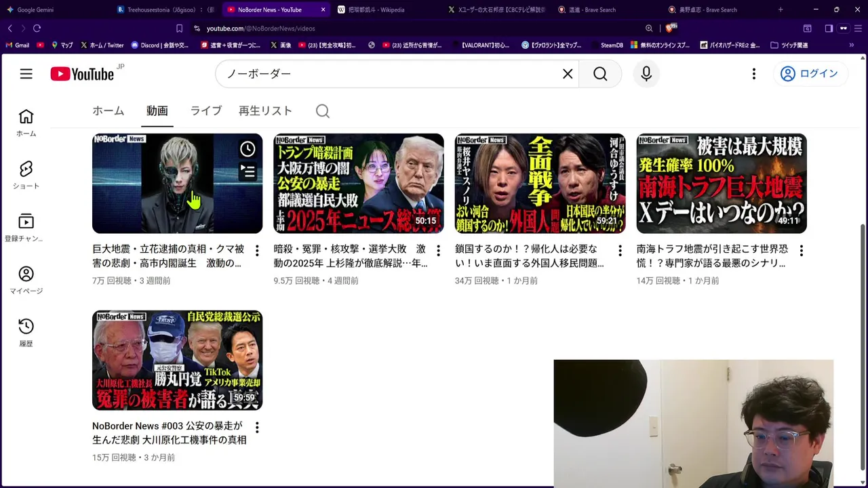Click the Brave Shields lion icon

click(670, 28)
